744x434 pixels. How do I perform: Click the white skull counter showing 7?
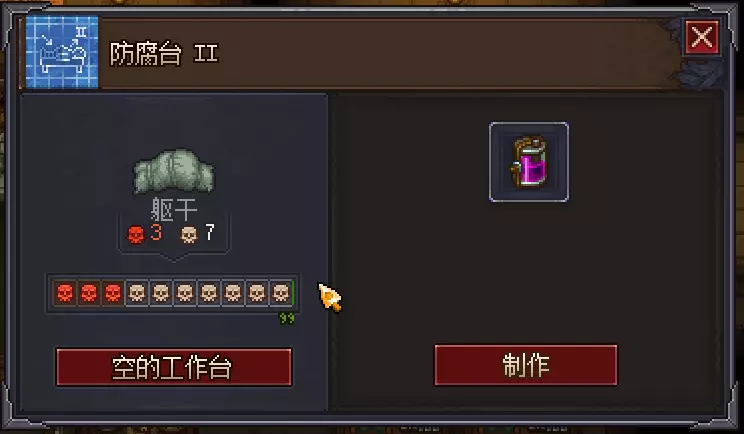click(198, 234)
